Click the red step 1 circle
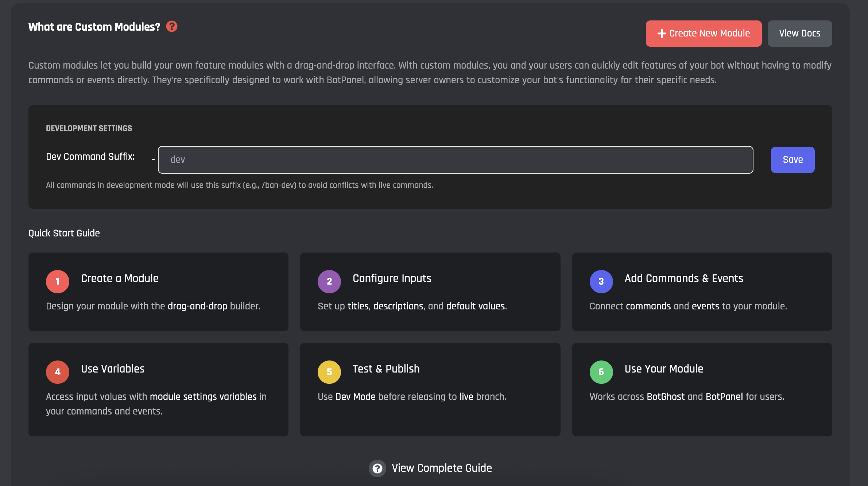The image size is (868, 486). tap(58, 281)
